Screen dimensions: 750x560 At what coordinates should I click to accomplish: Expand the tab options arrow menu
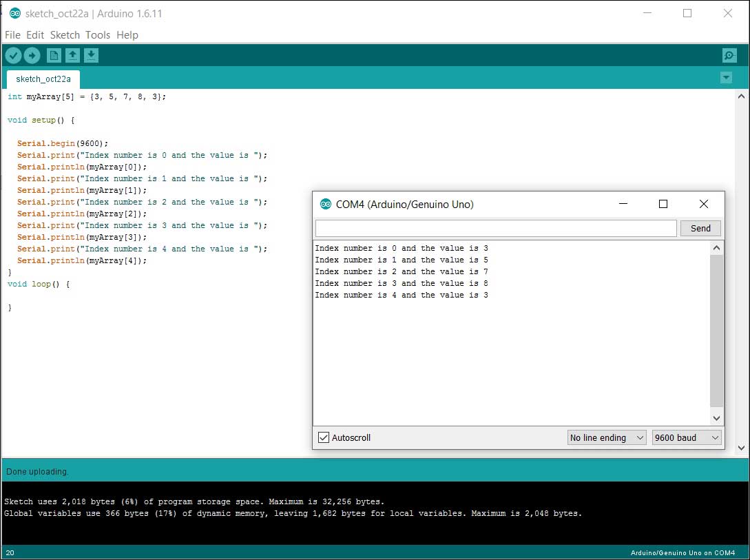(x=726, y=78)
